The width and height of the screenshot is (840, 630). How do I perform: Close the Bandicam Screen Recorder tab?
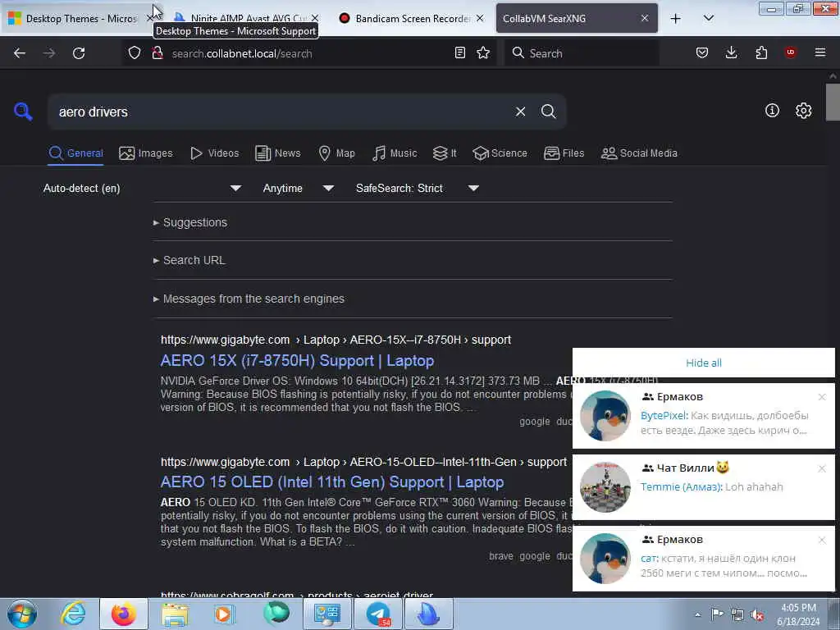479,18
